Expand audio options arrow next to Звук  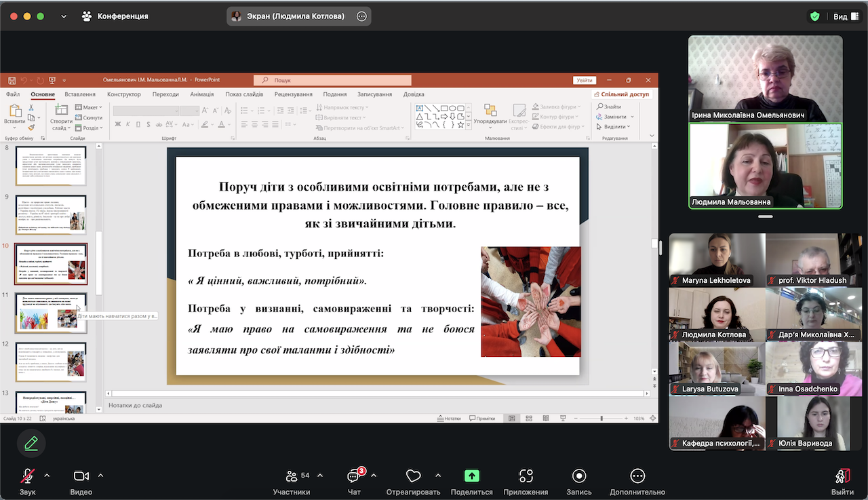point(47,475)
